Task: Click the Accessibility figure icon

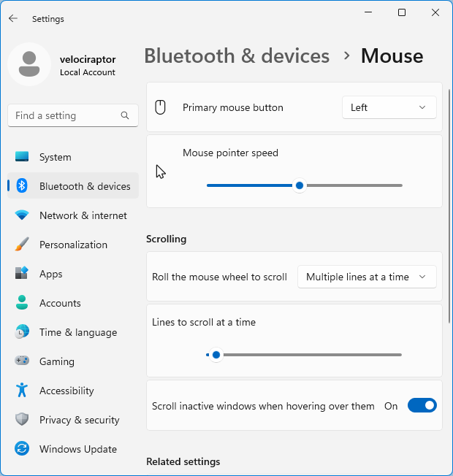Action: point(22,391)
